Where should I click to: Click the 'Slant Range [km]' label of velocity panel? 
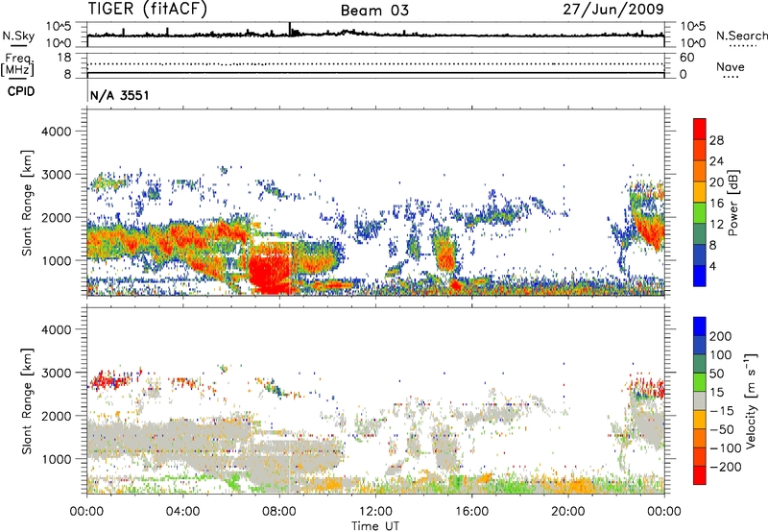27,401
